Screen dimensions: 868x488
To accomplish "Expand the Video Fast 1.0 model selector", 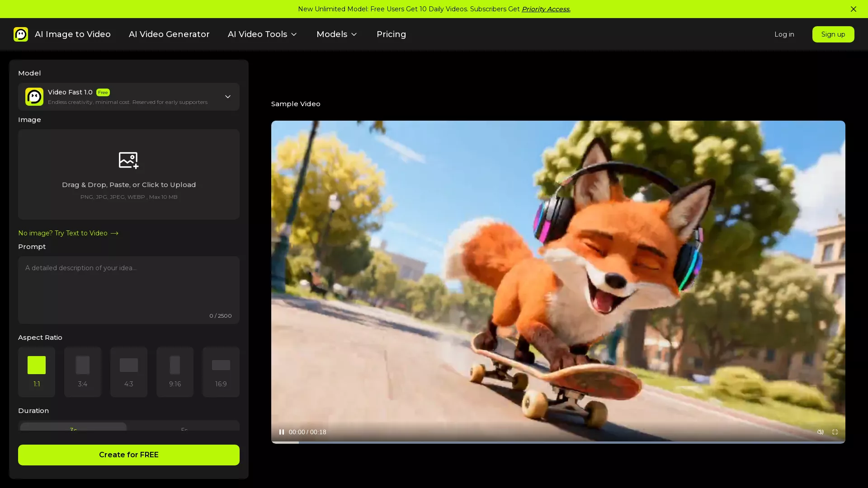I will click(x=228, y=97).
